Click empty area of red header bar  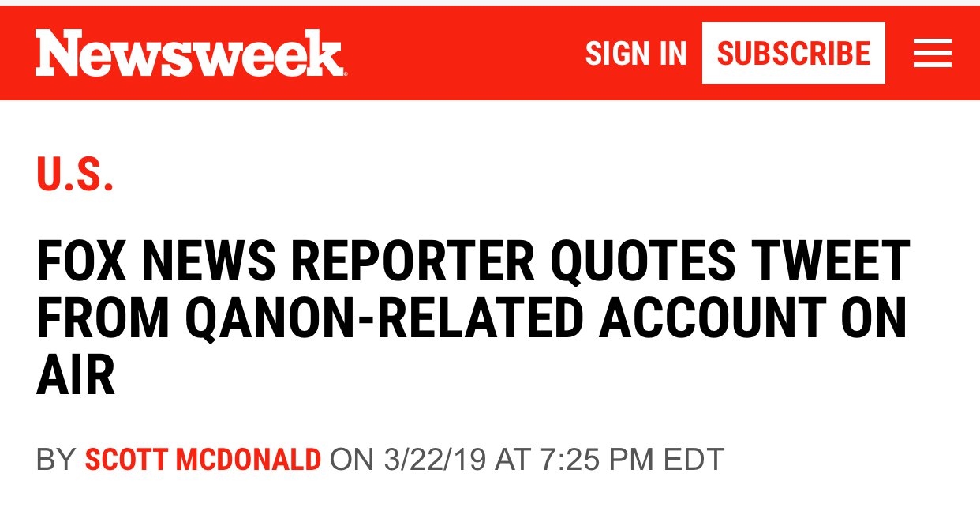[466, 54]
